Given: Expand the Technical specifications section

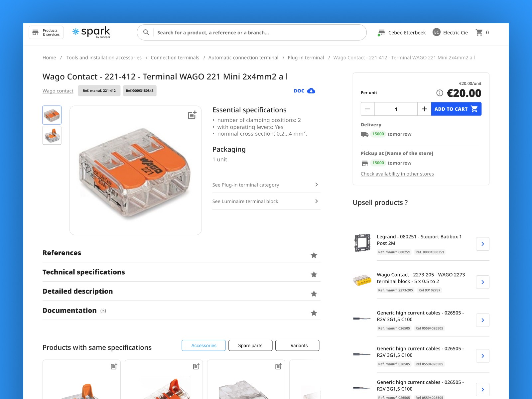Looking at the screenshot, I should pos(182,272).
